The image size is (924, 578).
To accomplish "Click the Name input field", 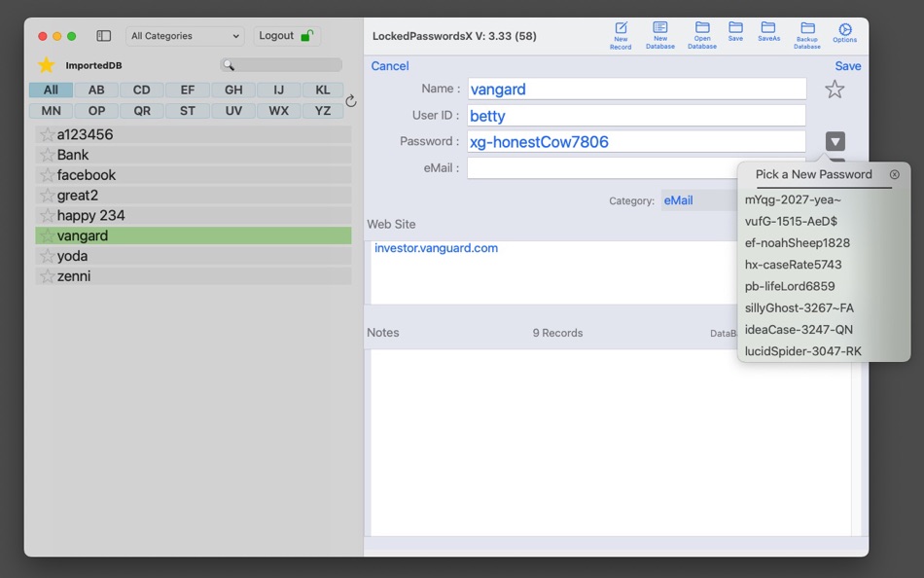I will (636, 90).
